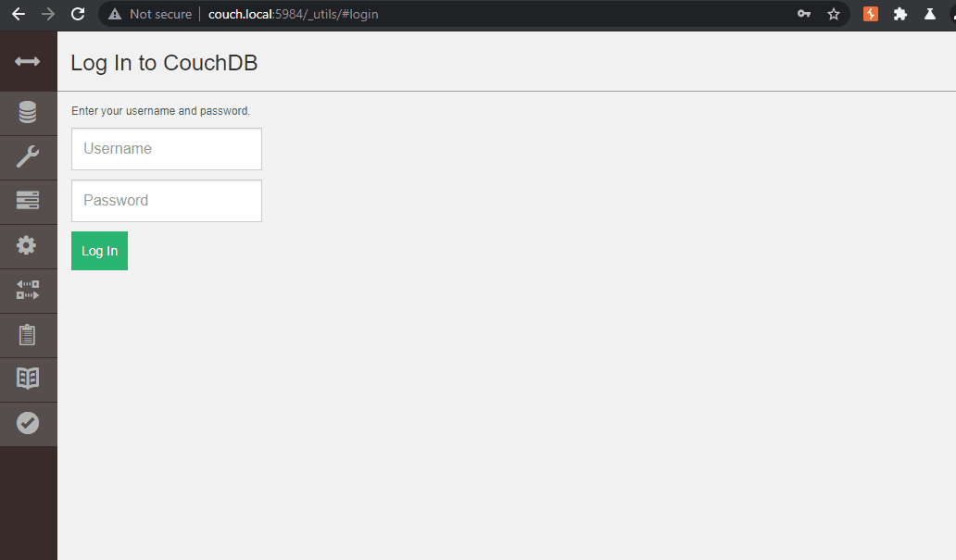Open Setup using the wrench icon
This screenshot has height=560, width=956.
[x=28, y=156]
